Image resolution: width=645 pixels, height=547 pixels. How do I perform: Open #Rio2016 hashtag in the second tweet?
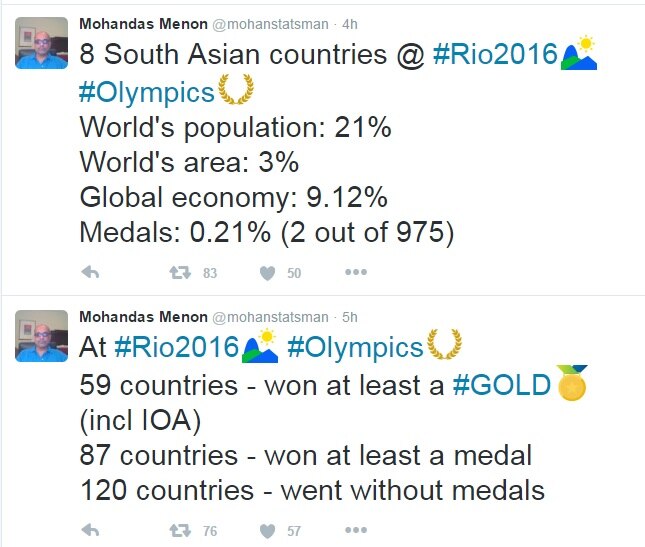176,347
